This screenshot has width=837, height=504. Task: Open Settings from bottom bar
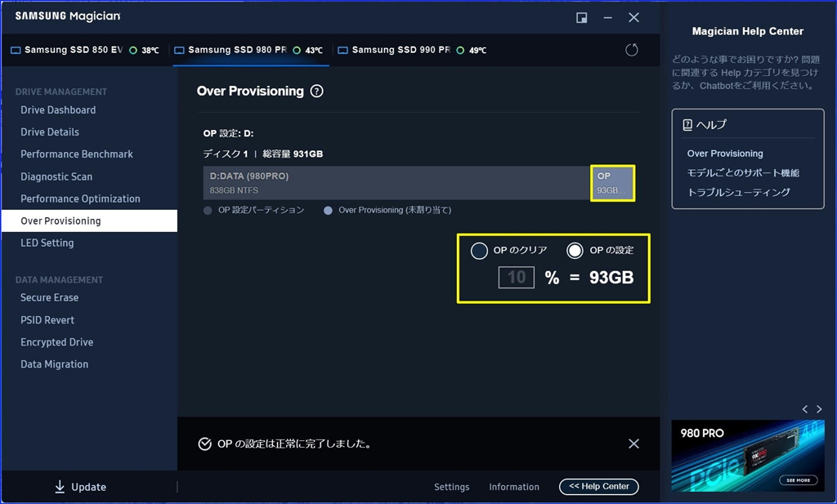(x=451, y=487)
